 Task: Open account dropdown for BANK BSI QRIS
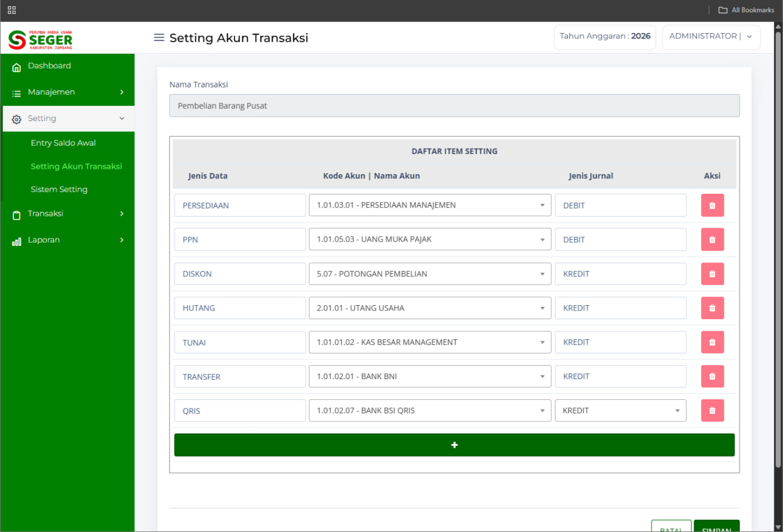click(x=430, y=411)
